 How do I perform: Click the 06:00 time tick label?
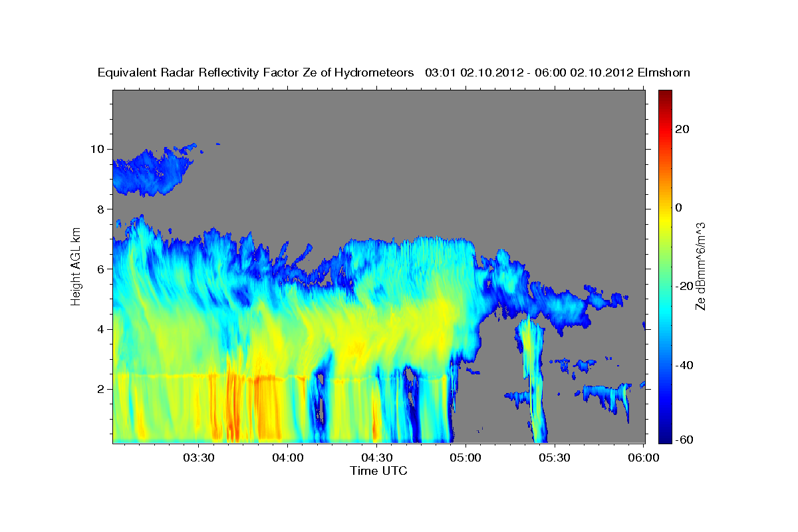(644, 458)
